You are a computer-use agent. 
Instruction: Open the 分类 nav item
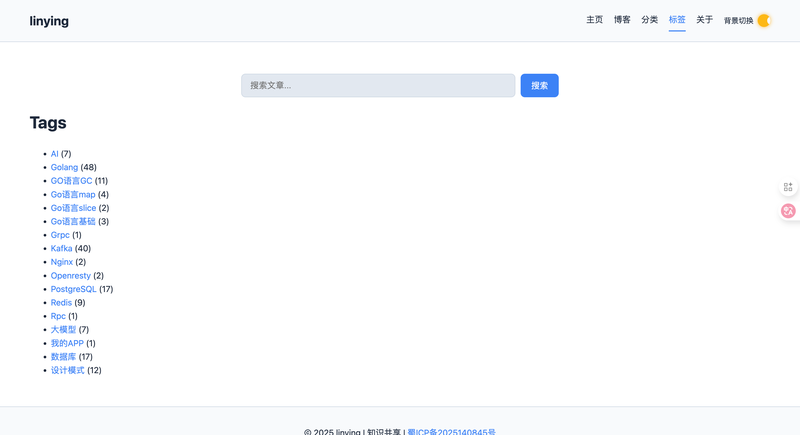coord(649,20)
